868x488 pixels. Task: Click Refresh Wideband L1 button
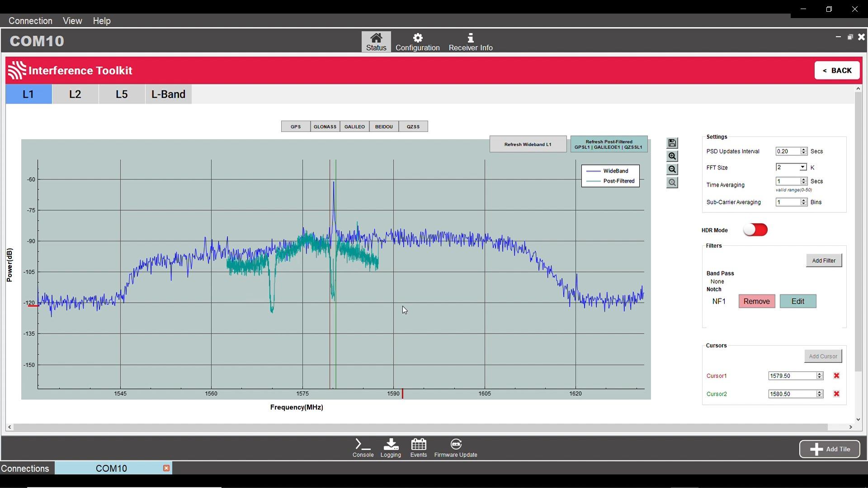pyautogui.click(x=528, y=144)
